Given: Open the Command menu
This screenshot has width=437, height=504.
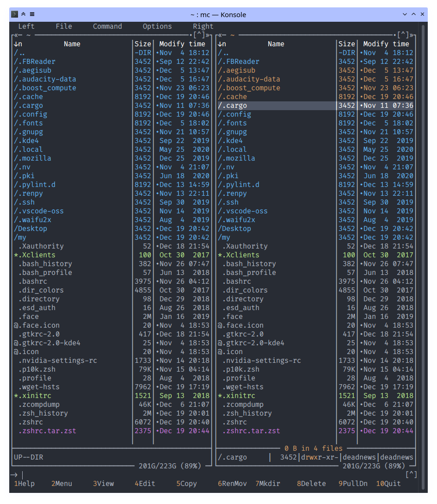Looking at the screenshot, I should pos(107,26).
